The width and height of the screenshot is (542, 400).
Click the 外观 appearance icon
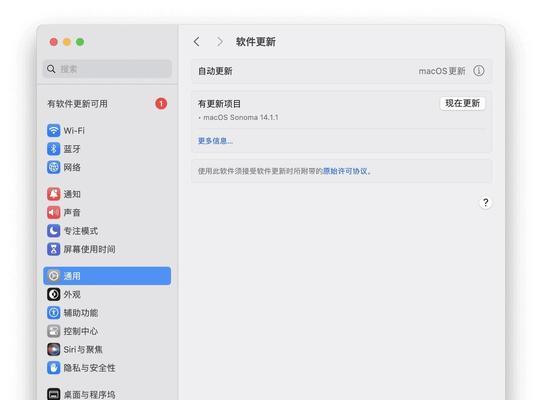point(54,294)
